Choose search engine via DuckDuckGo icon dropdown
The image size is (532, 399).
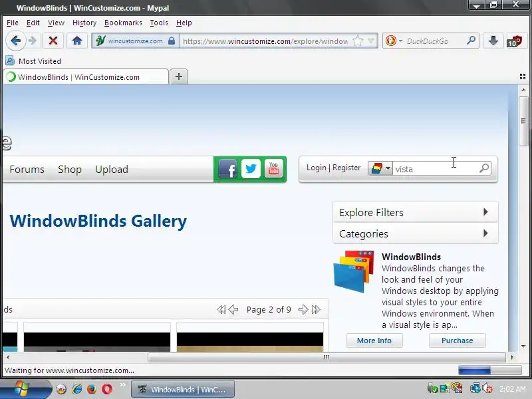pos(394,41)
